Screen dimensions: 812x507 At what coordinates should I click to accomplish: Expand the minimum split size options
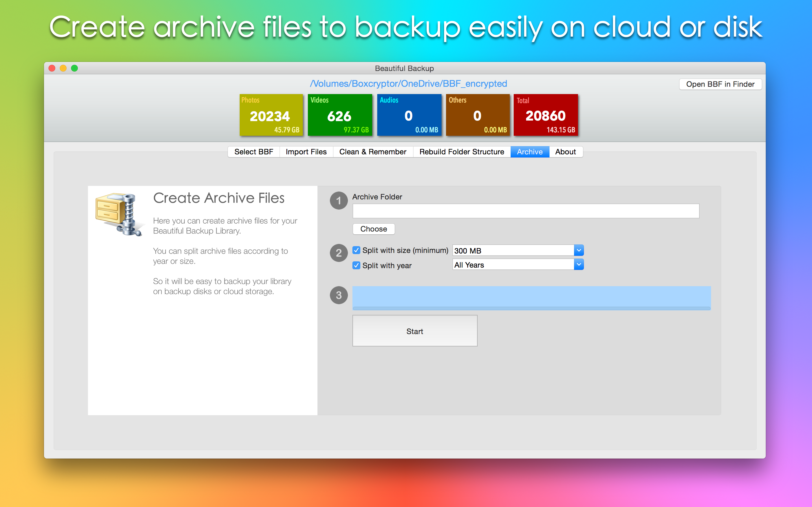tap(578, 250)
